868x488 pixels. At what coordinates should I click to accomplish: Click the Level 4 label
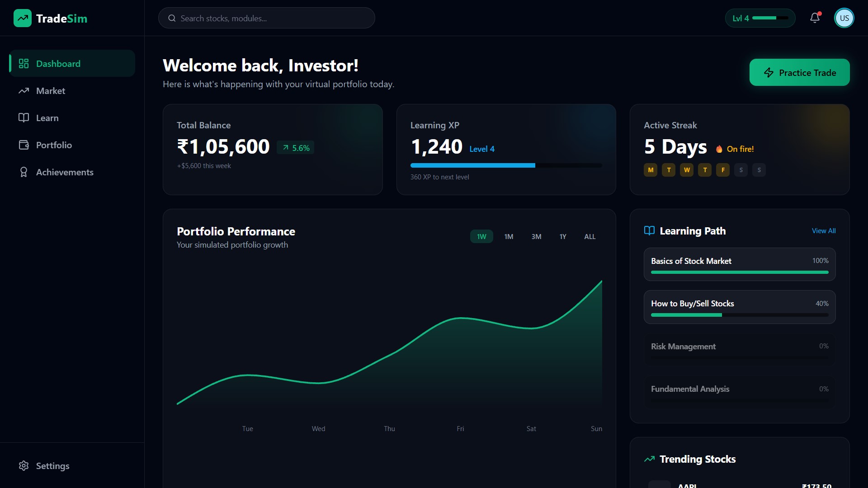click(482, 149)
